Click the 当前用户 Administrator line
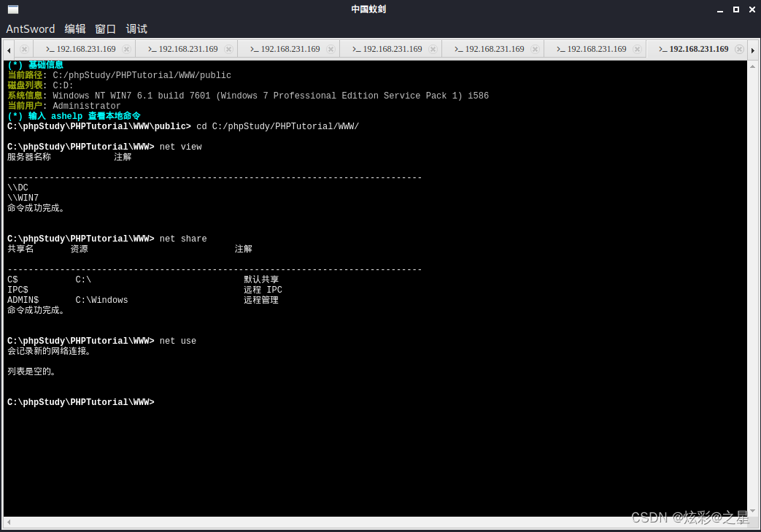 click(63, 106)
